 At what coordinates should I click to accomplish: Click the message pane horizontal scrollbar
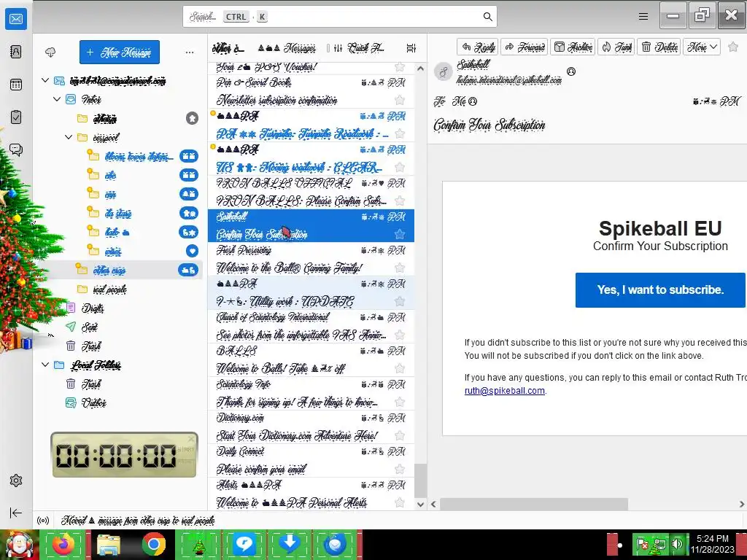point(533,504)
